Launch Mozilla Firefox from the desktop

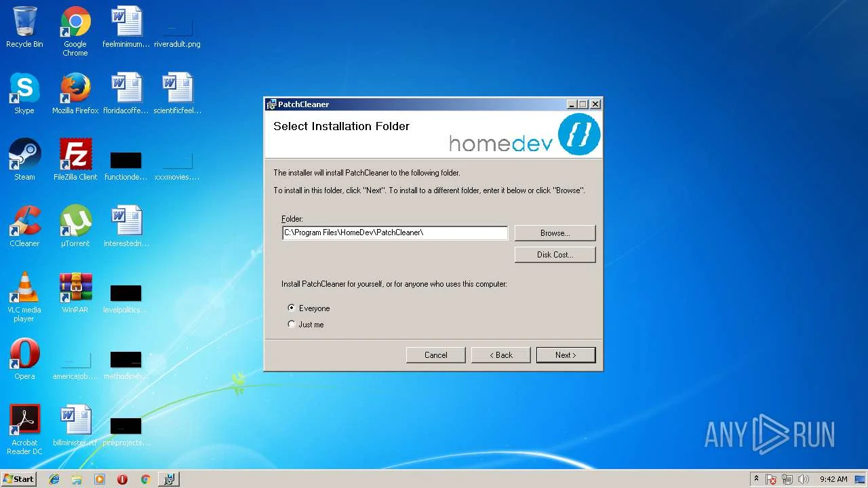pos(75,94)
